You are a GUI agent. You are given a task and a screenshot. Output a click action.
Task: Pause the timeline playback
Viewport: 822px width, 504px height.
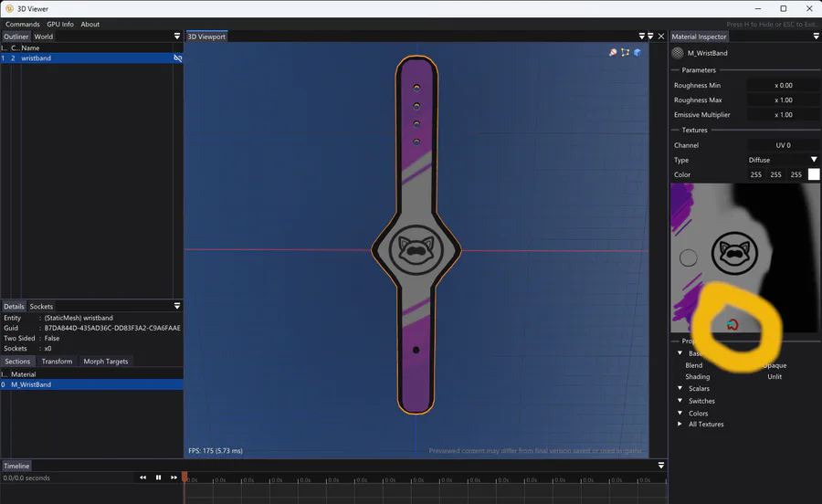(x=158, y=478)
